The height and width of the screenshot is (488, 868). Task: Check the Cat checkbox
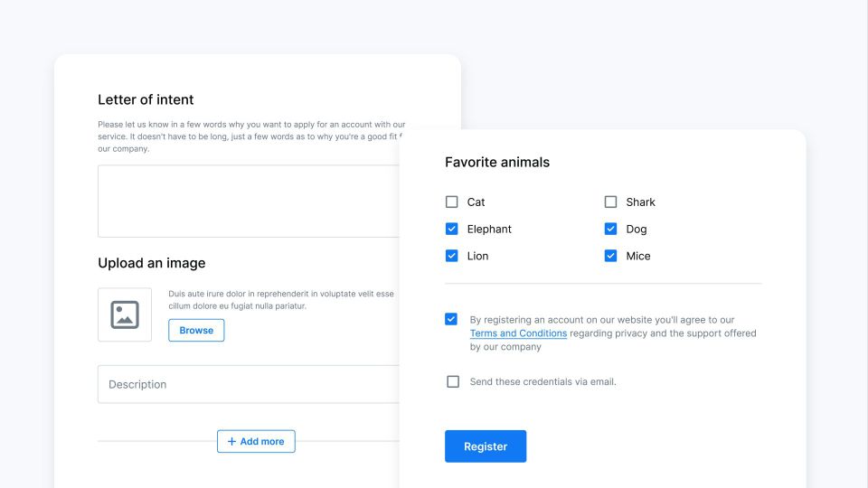click(452, 202)
